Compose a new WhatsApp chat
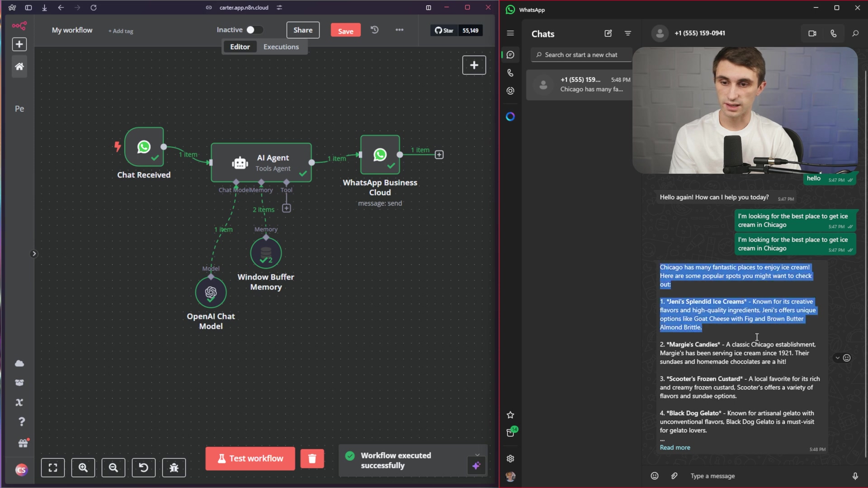This screenshot has height=488, width=868. [608, 33]
